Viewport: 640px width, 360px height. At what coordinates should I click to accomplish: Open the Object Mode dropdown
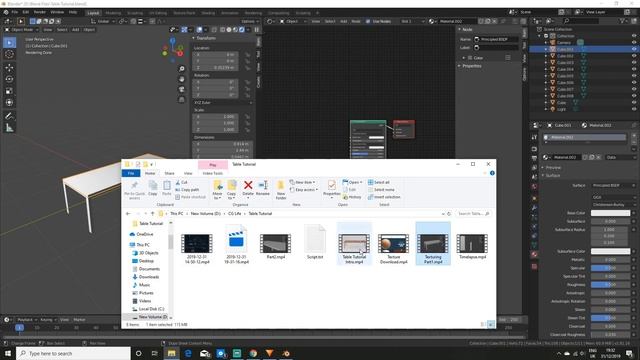(x=22, y=30)
